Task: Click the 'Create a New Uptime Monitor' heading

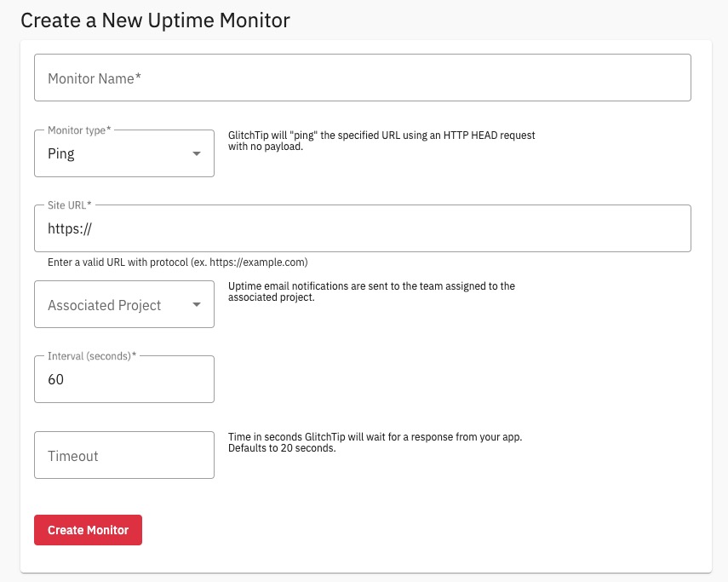Action: [x=155, y=20]
